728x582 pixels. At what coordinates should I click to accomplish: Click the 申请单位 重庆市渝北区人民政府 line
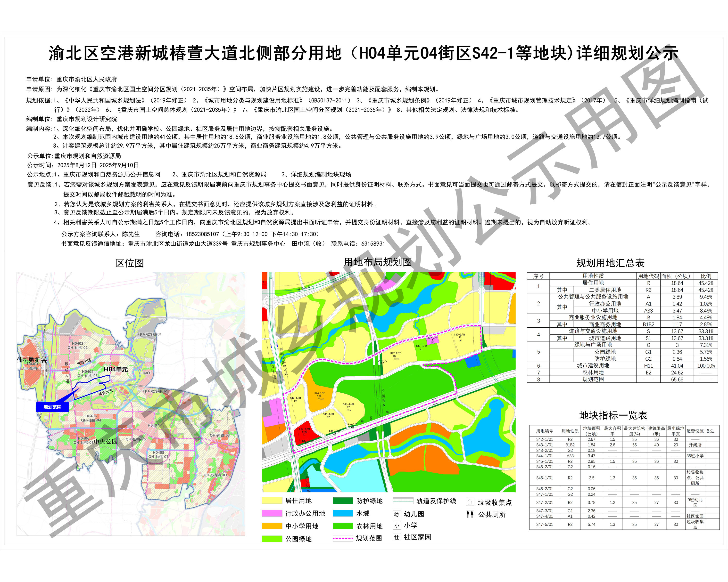[72, 79]
